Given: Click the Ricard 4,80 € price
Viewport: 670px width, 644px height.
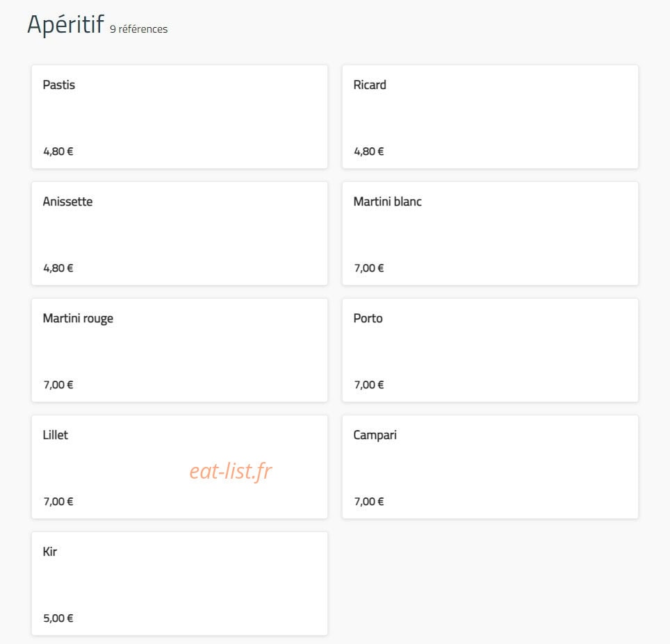Looking at the screenshot, I should coord(369,151).
